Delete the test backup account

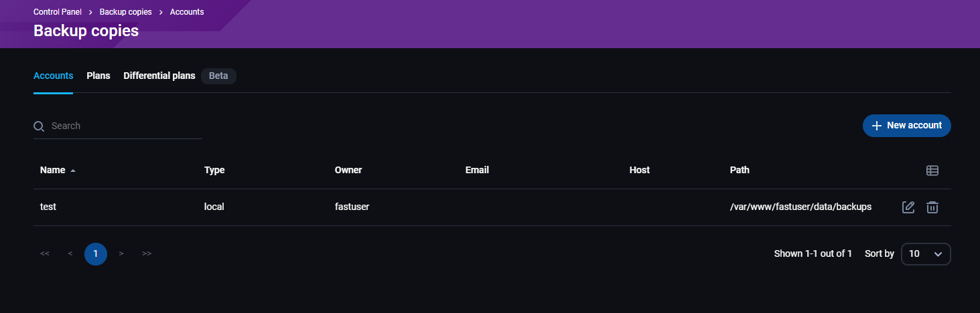[932, 207]
